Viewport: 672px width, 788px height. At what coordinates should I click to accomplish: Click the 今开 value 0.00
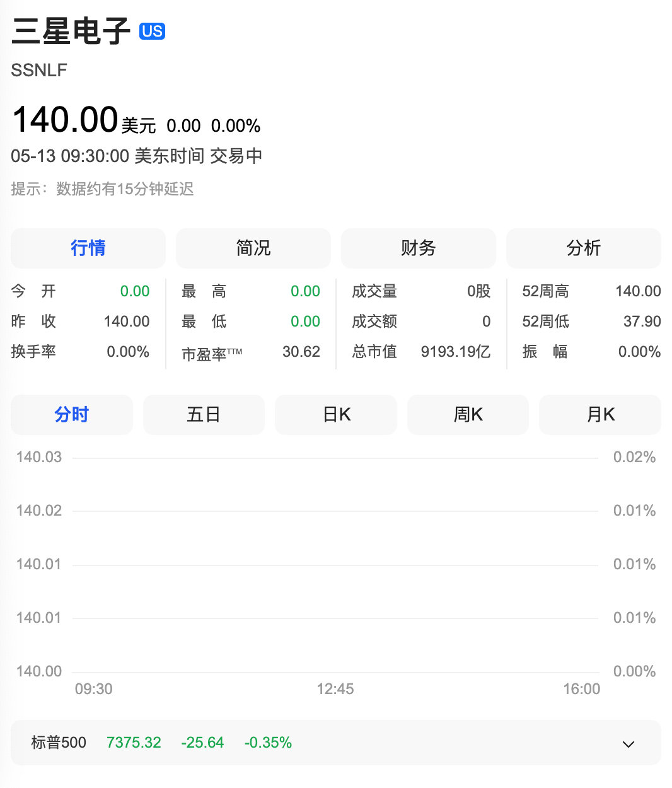pos(135,291)
